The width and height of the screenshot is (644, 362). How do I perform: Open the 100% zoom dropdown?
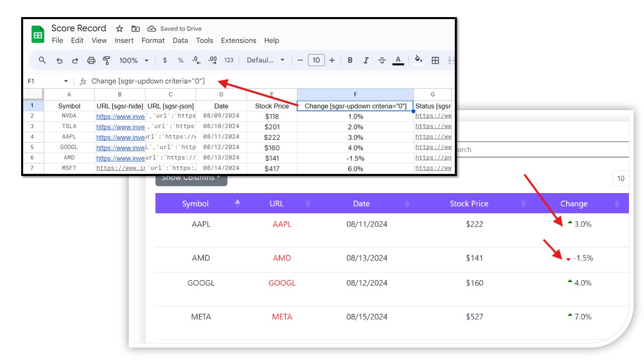[134, 60]
